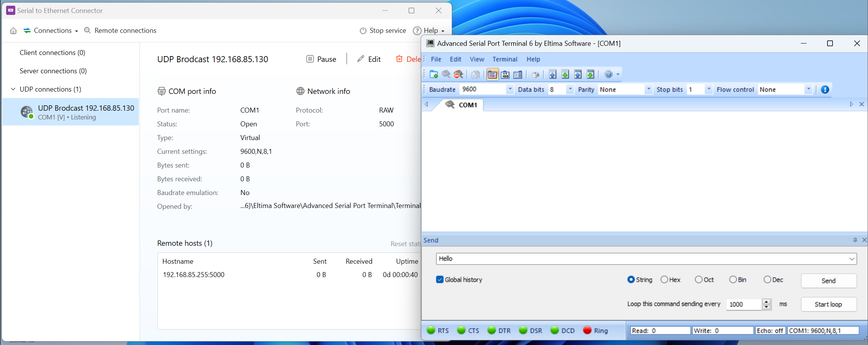Open the Baudrate dropdown

[510, 89]
